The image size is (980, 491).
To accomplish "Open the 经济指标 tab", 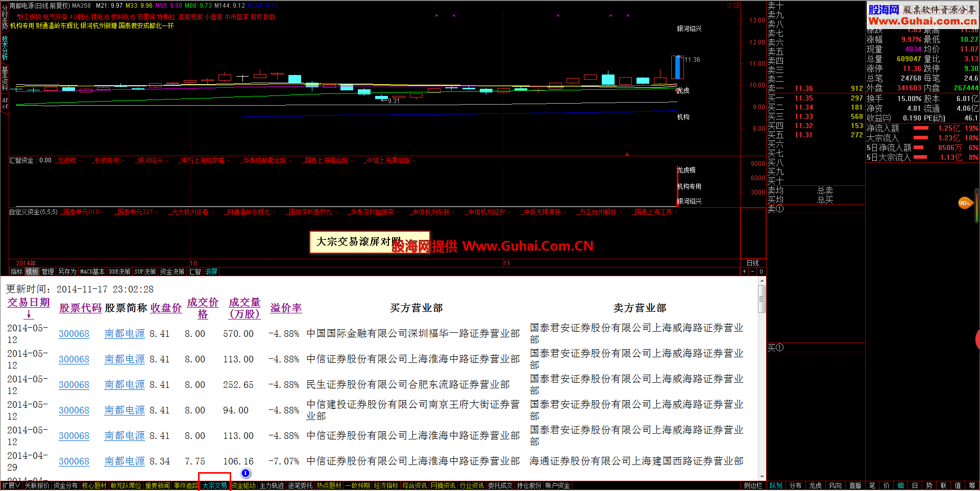I will click(386, 485).
